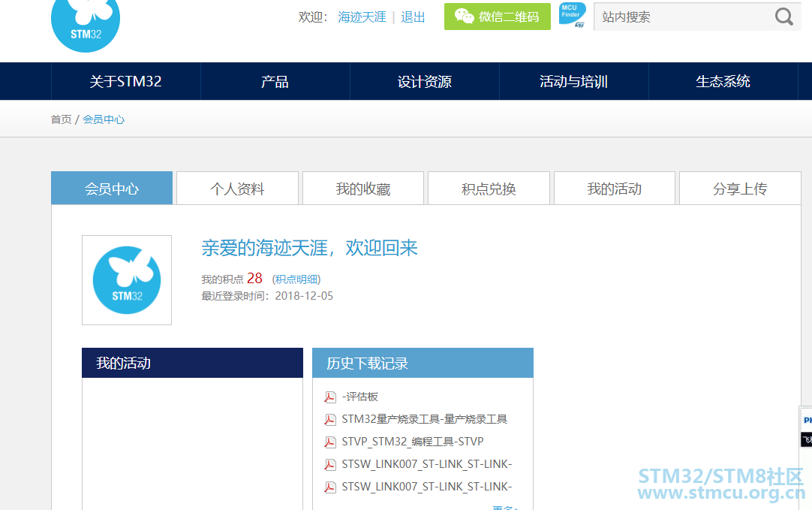812x510 pixels.
Task: Click PDF icon beside first STSW_LINK007 entry
Action: point(330,464)
